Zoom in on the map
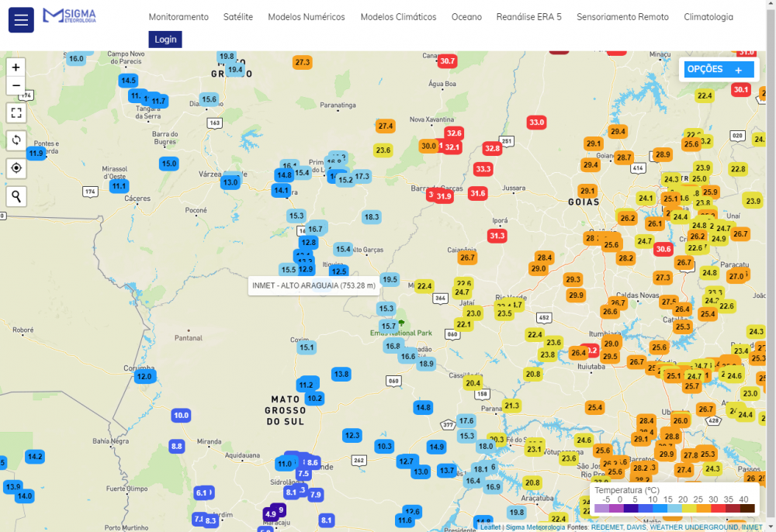Screen dimensions: 776x532 point(16,67)
